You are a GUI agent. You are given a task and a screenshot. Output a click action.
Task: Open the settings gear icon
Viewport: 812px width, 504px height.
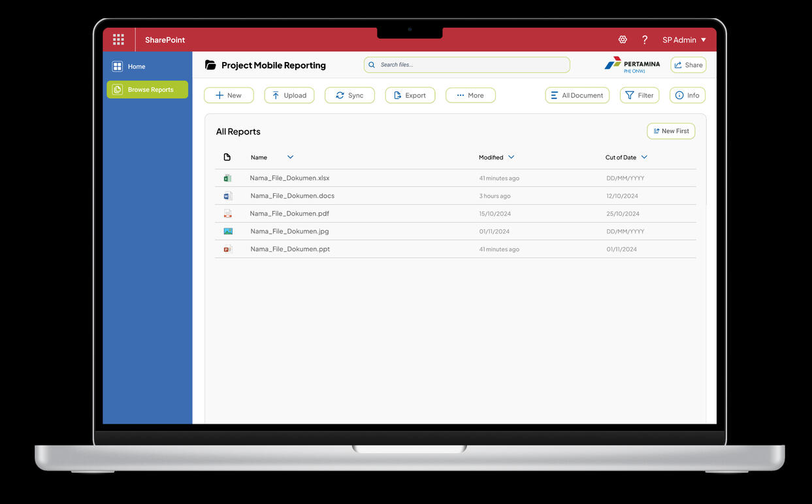623,40
